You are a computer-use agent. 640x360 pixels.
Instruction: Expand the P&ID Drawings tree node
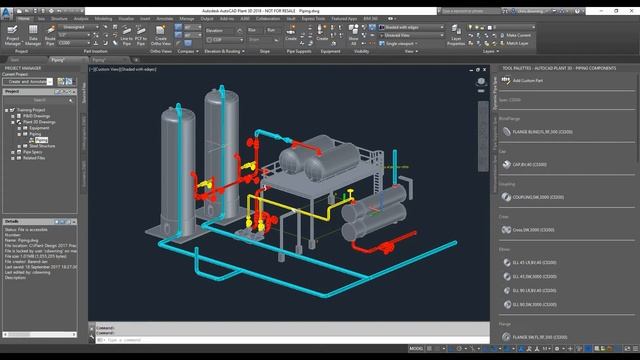click(x=13, y=116)
